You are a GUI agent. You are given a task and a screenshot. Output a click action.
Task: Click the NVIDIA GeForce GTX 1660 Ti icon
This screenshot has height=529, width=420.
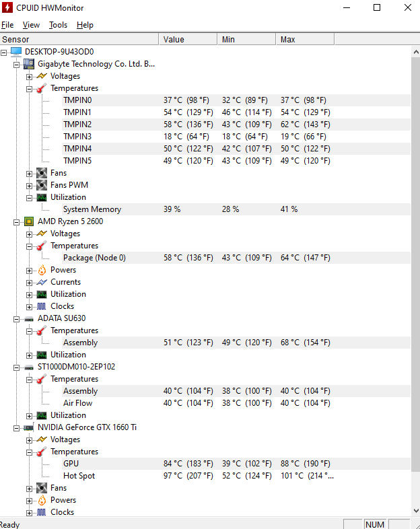pyautogui.click(x=29, y=427)
